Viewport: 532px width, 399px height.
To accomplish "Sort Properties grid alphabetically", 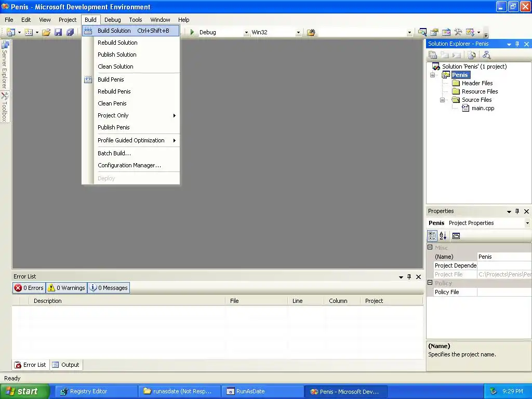I will (443, 235).
